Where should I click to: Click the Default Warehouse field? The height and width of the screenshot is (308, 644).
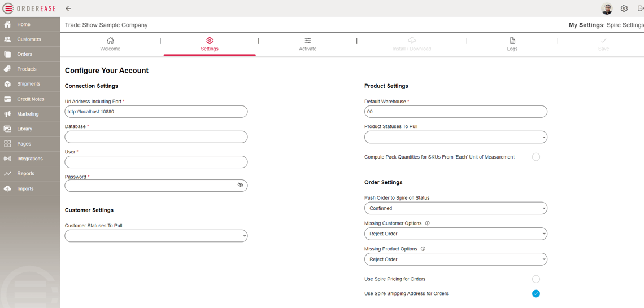coord(456,112)
